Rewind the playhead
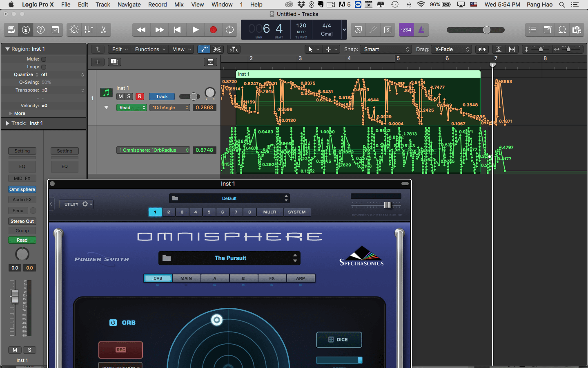 click(x=141, y=30)
